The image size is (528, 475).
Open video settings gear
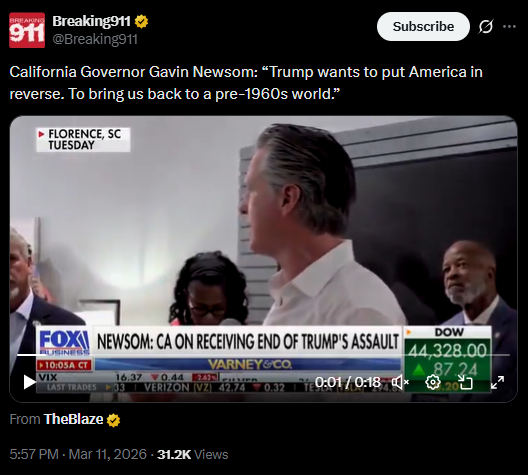coord(433,382)
